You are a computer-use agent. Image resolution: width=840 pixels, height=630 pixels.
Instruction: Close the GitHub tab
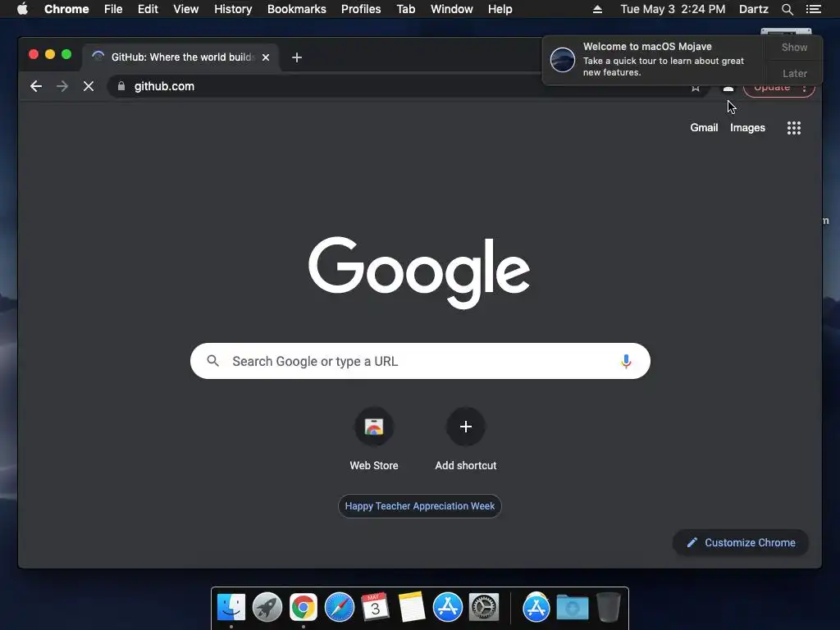(266, 57)
